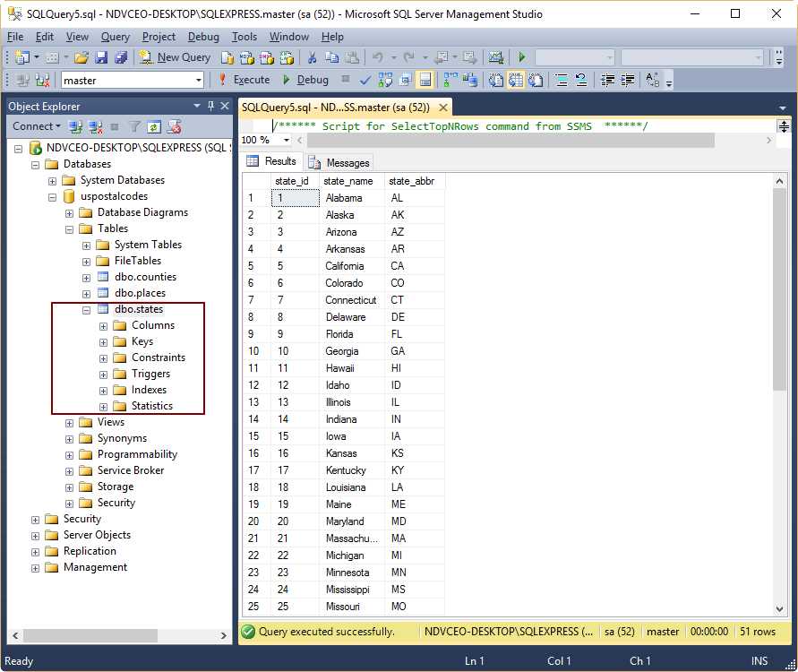798x672 pixels.
Task: Click the New Project toolbar icon
Action: tap(21, 57)
